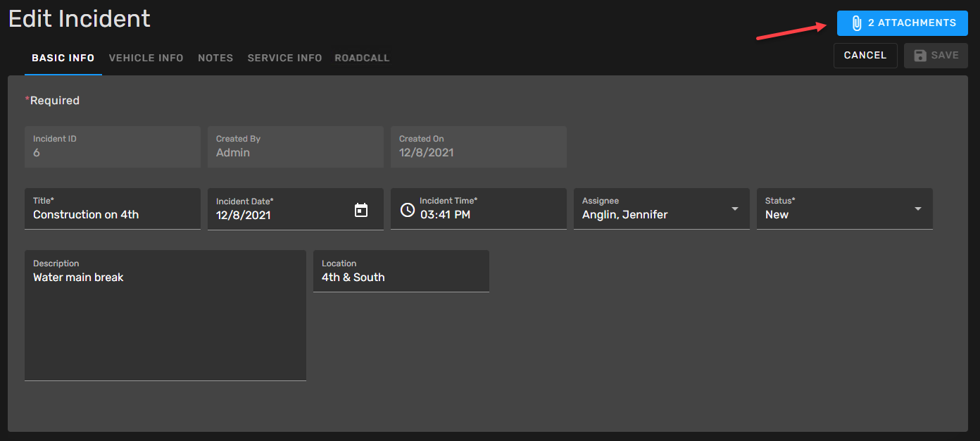Click the read-only Incident ID field
Viewport: 980px width, 441px height.
[x=113, y=147]
